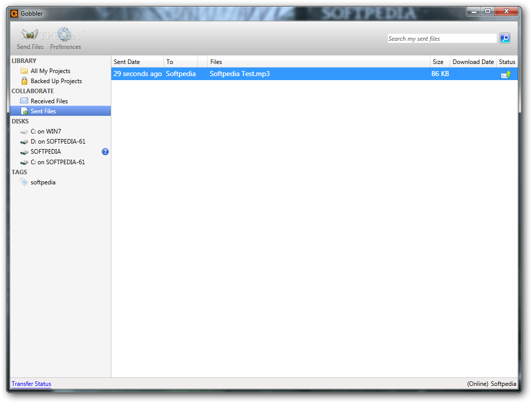Minimize the Gobbler window
This screenshot has width=532, height=403.
tap(474, 12)
